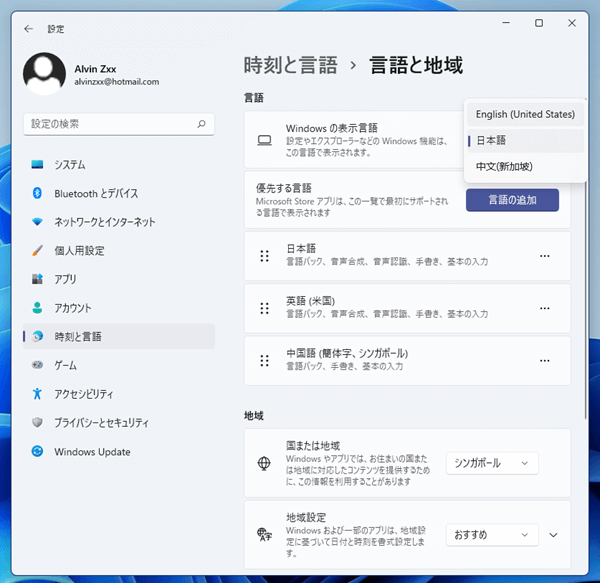The height and width of the screenshot is (583, 600).
Task: Select 時刻と言語 in the sidebar
Action: click(119, 336)
